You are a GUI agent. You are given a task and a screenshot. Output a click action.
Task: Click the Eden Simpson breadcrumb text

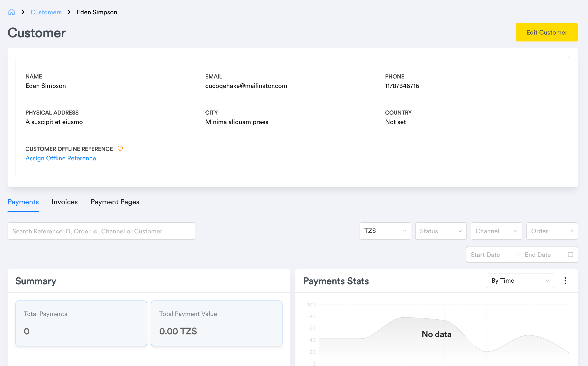click(97, 12)
